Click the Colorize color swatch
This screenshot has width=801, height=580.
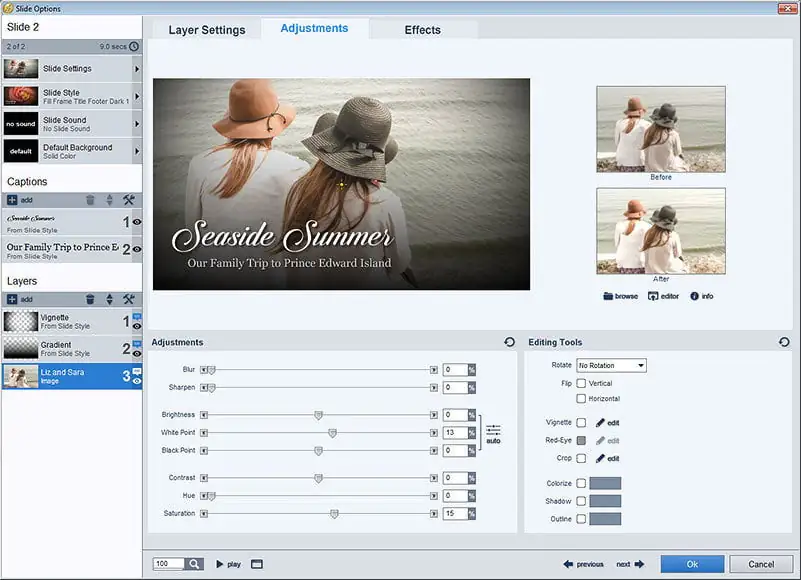pyautogui.click(x=605, y=483)
